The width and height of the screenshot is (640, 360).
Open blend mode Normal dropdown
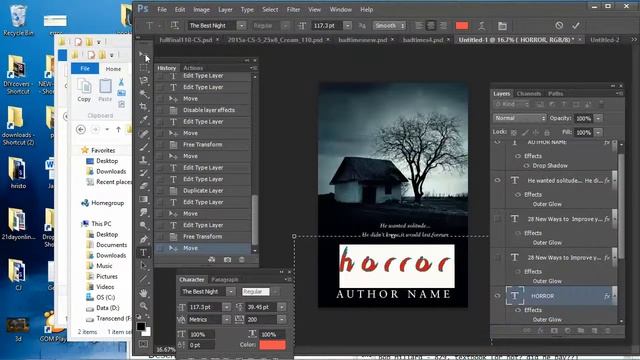point(520,118)
